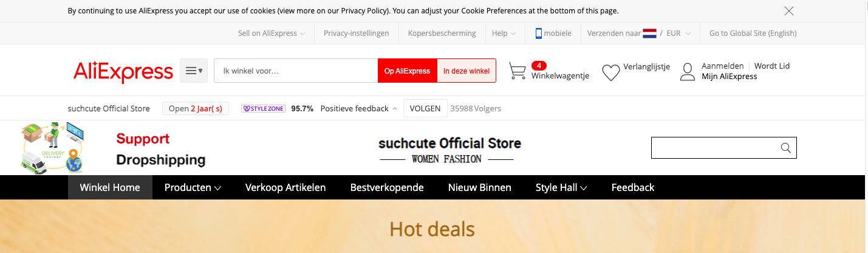Click the AliExpress logo
The height and width of the screenshot is (253, 868).
(x=123, y=71)
